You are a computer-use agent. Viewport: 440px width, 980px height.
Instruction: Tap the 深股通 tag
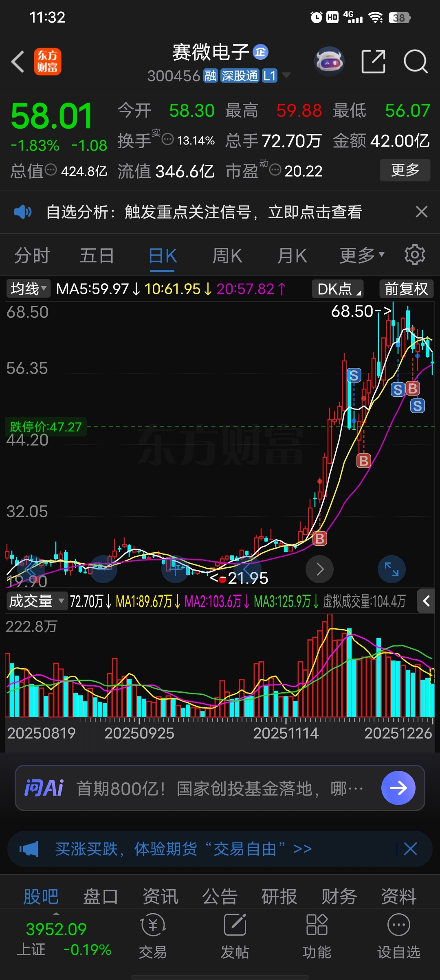tap(240, 76)
